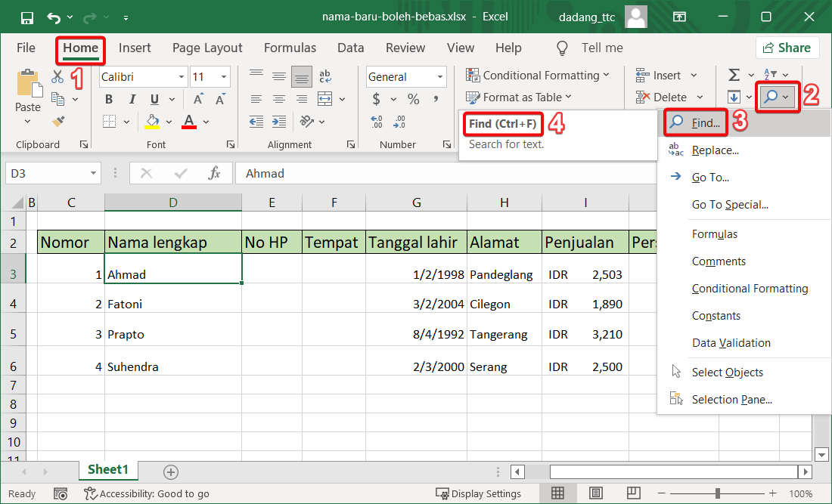Switch to Page Layout view in status bar
This screenshot has height=504, width=832.
(595, 493)
